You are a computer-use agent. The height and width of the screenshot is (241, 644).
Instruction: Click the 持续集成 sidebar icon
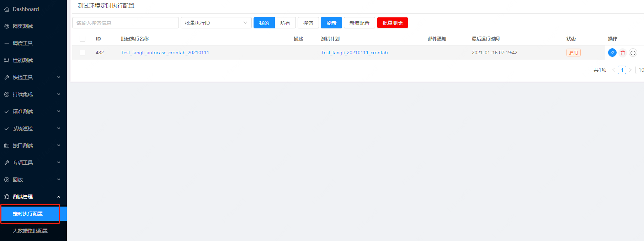(7, 94)
